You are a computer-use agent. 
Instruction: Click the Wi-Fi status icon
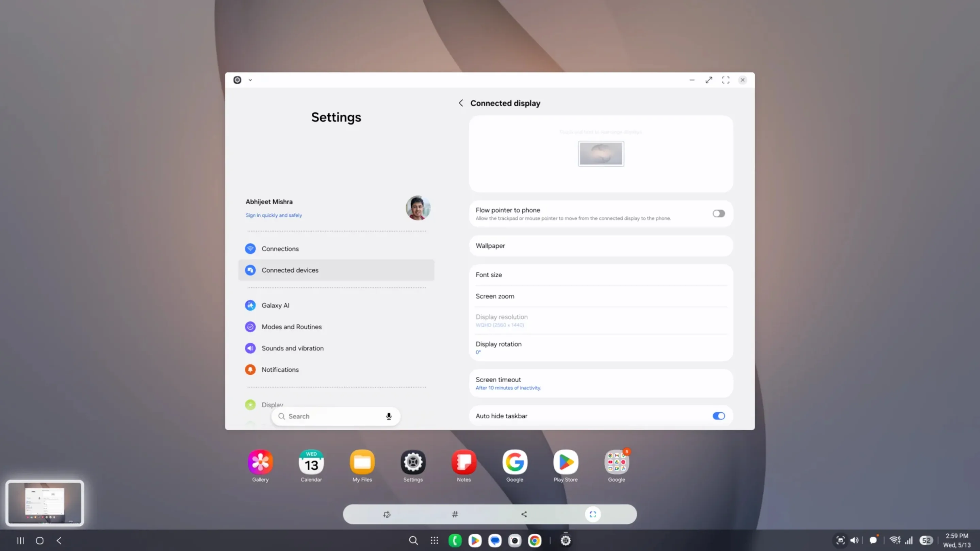895,540
